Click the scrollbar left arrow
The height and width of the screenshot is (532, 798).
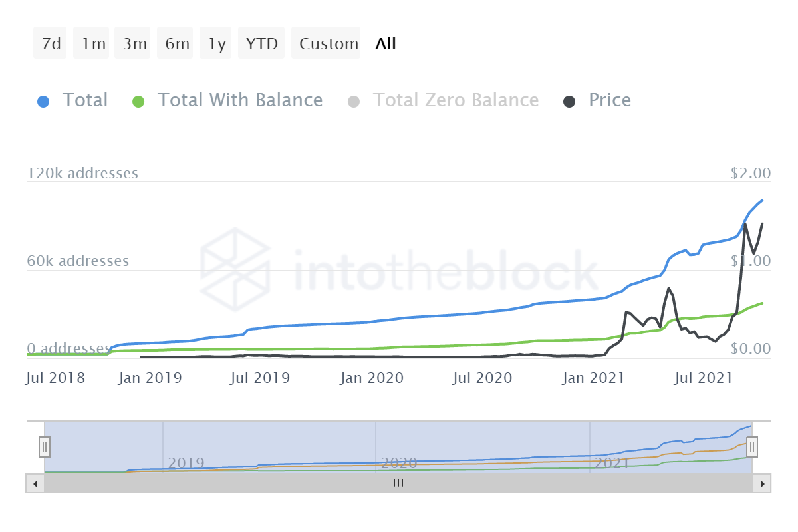click(x=35, y=483)
